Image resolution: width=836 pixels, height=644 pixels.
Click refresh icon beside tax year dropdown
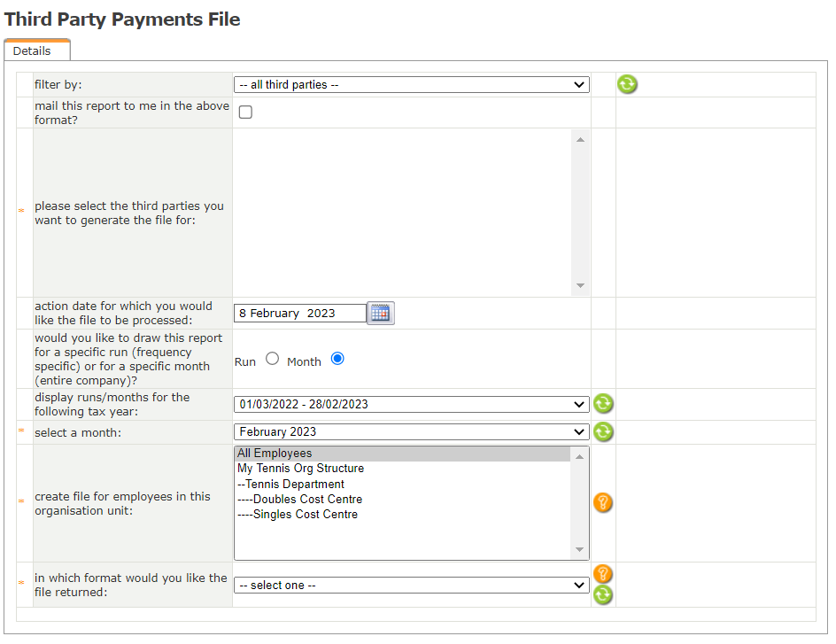tap(603, 404)
